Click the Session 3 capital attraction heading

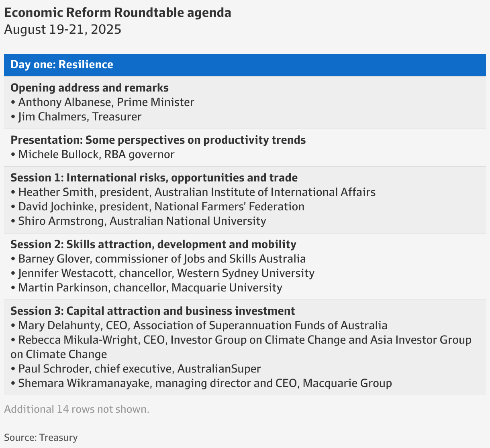point(153,311)
